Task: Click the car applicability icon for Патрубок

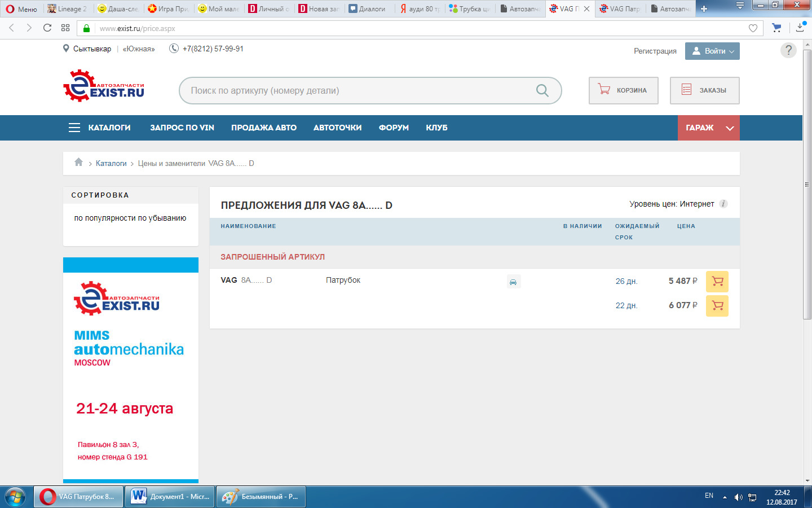Action: 513,282
